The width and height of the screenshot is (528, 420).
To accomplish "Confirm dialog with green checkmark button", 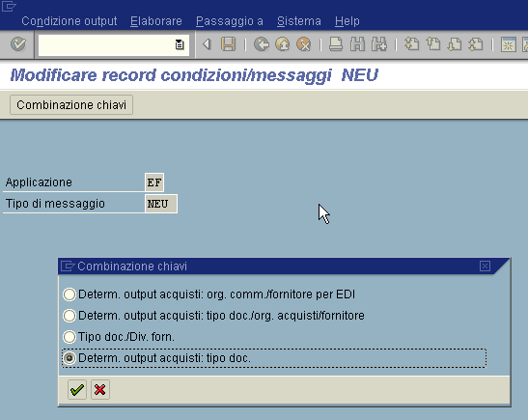I will [77, 390].
